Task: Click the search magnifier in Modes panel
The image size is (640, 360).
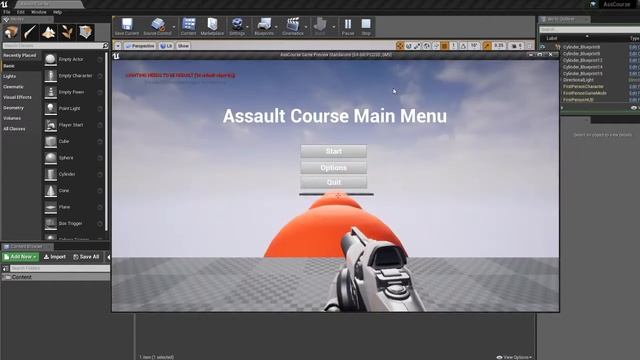Action: point(105,46)
